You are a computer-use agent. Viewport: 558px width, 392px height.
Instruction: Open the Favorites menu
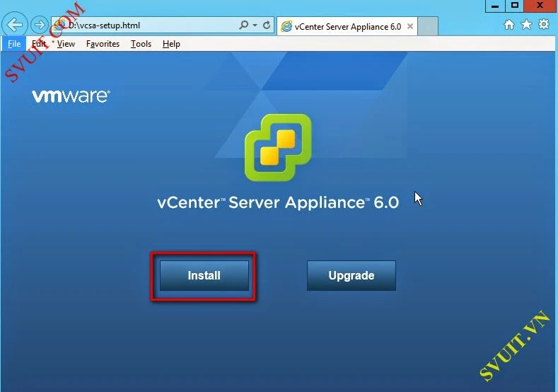click(x=103, y=44)
